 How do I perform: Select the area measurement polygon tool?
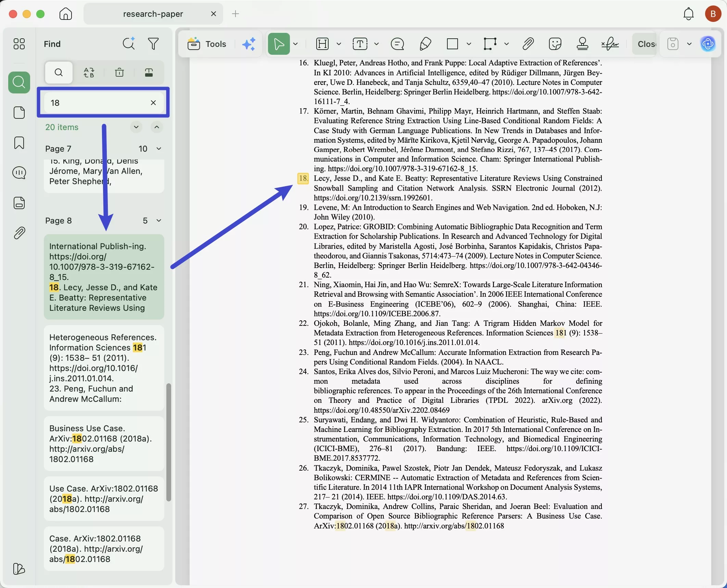490,44
